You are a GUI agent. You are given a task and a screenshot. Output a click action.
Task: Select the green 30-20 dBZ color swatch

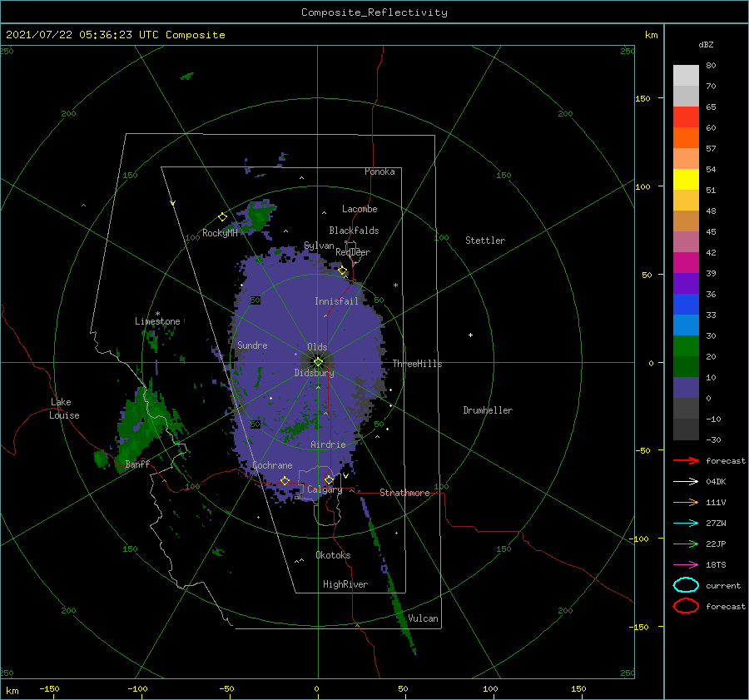(x=686, y=346)
